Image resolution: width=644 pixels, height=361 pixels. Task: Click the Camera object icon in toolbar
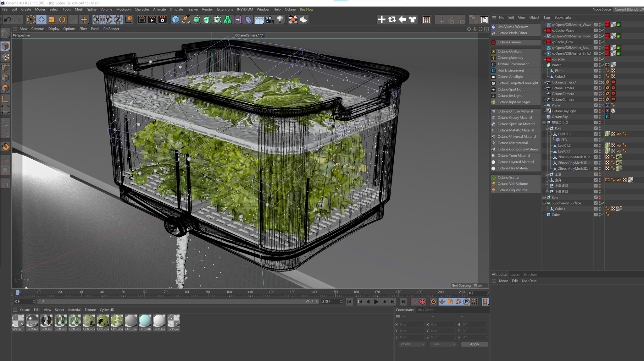click(x=269, y=20)
